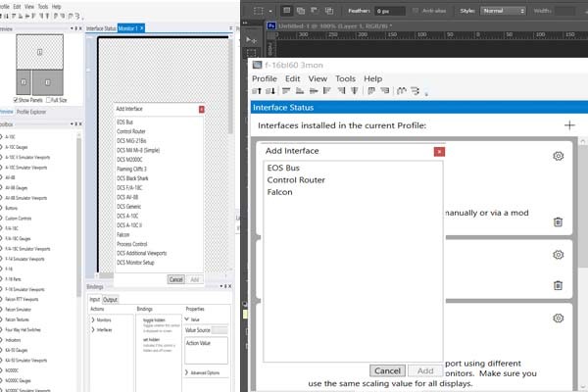Choose Subtract from selection mode in Photoshop
The height and width of the screenshot is (392, 588).
click(315, 11)
